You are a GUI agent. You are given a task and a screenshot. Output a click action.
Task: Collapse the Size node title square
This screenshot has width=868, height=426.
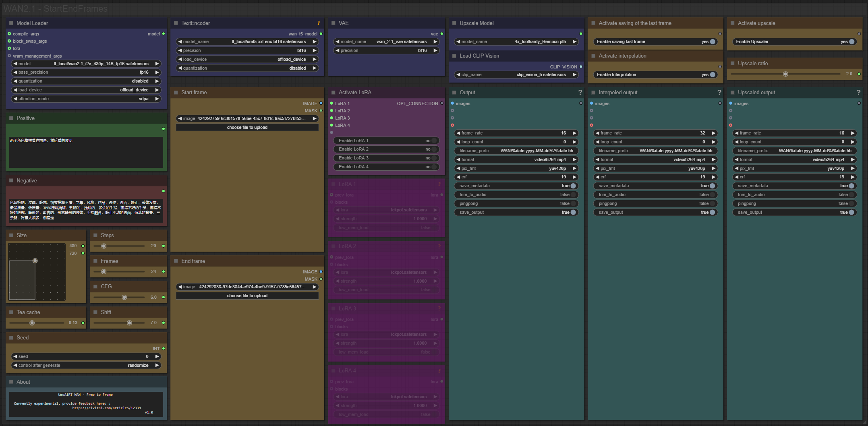coord(11,235)
